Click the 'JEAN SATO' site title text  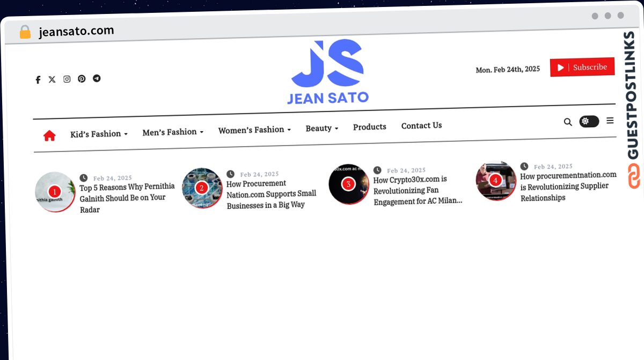[328, 98]
